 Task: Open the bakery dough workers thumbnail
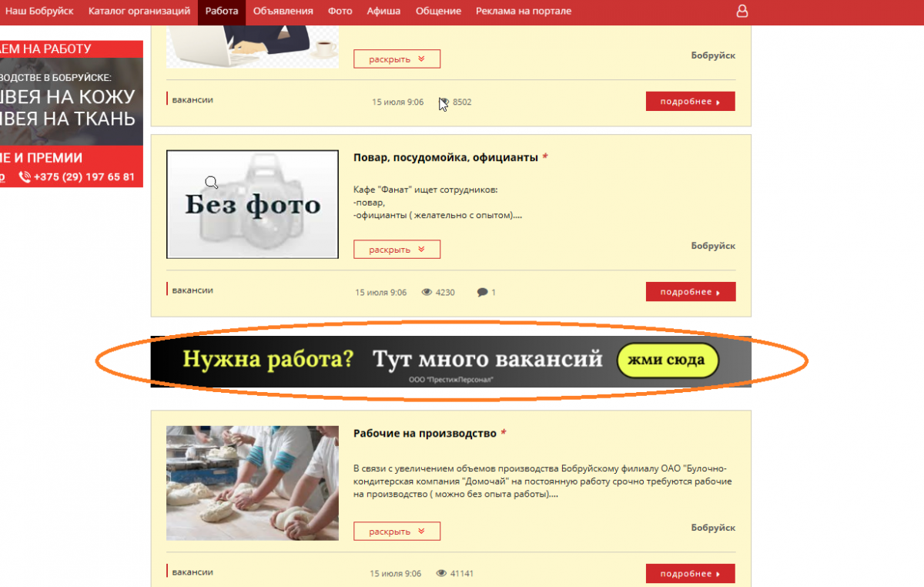[253, 483]
